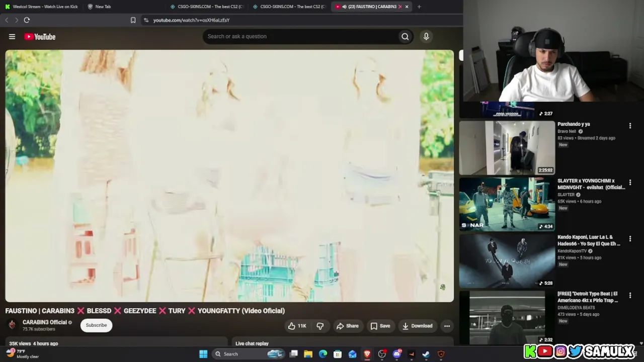644x362 pixels.
Task: Open options for the SLAYTER x YOVNGCHIMI video
Action: point(630,183)
